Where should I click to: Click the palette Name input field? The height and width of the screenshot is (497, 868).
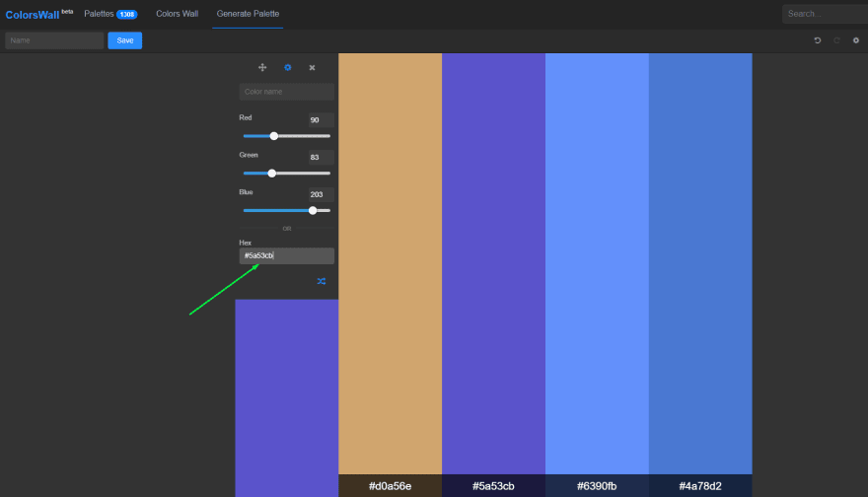click(54, 40)
